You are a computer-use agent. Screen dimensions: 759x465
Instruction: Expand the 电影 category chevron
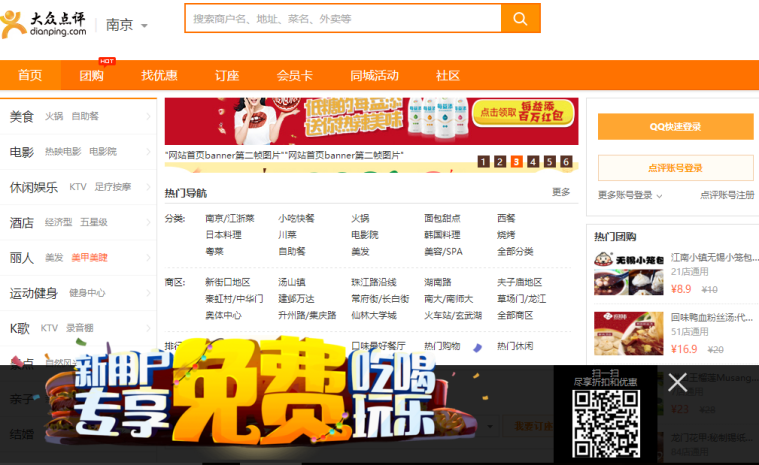pyautogui.click(x=148, y=152)
